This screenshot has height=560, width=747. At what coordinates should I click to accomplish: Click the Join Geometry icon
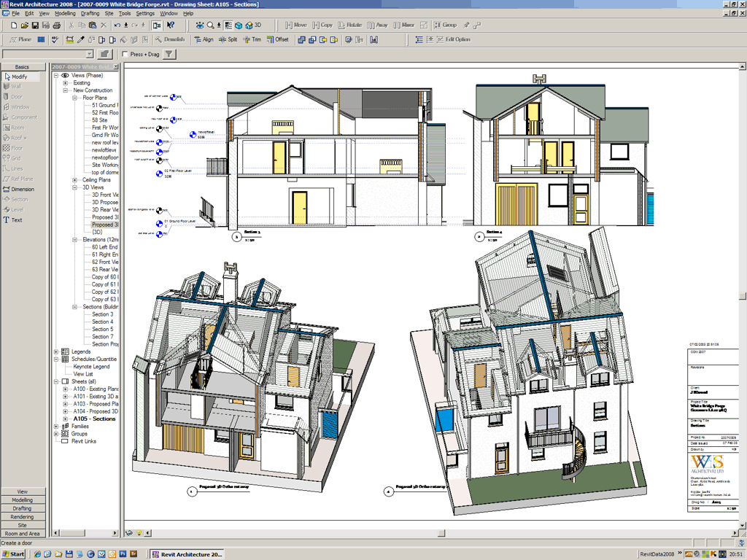coord(301,39)
